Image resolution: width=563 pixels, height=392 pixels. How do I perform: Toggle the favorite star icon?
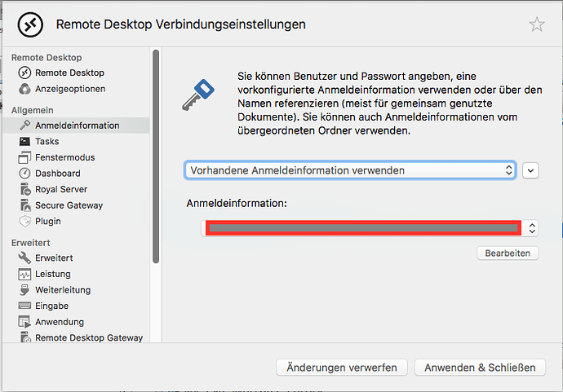[536, 24]
